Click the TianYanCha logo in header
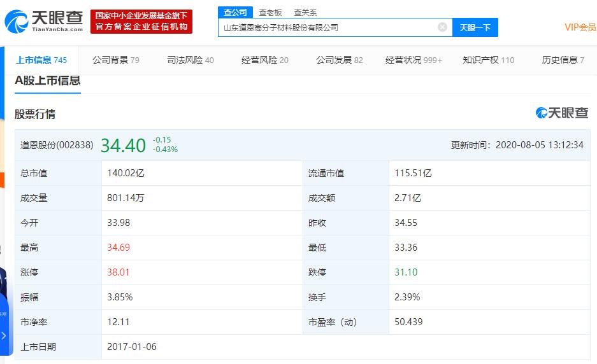Screen dimensions: 597x364 click(x=44, y=21)
